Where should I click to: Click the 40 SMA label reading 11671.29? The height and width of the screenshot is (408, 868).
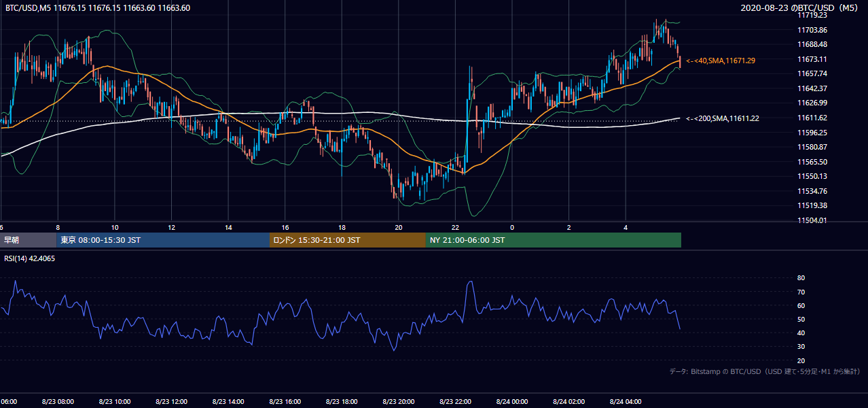pos(721,61)
